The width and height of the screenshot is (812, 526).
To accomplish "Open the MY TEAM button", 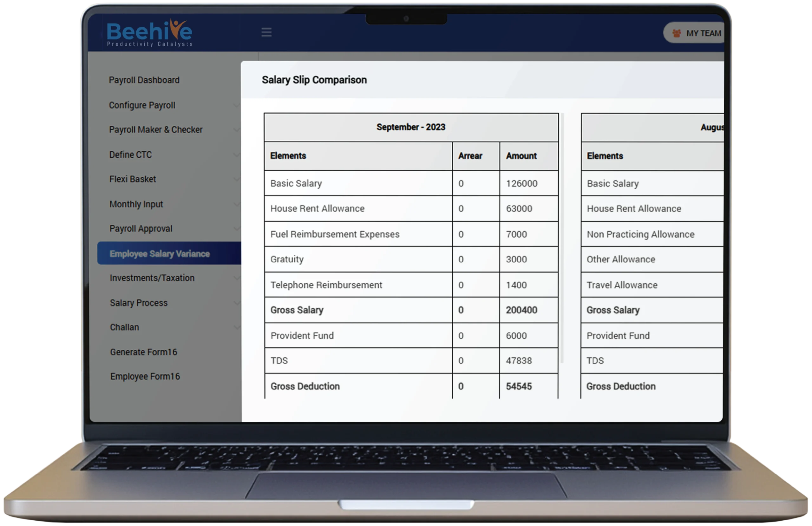I will point(703,33).
